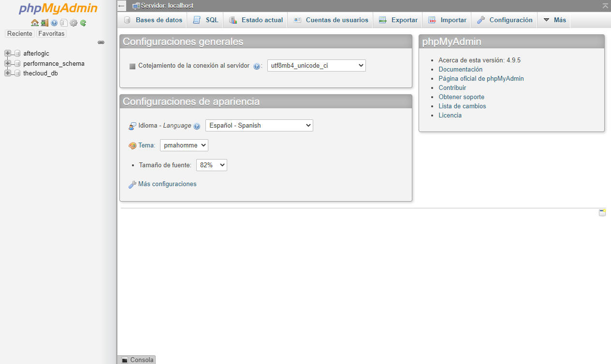Click the Consola window icon

click(125, 360)
